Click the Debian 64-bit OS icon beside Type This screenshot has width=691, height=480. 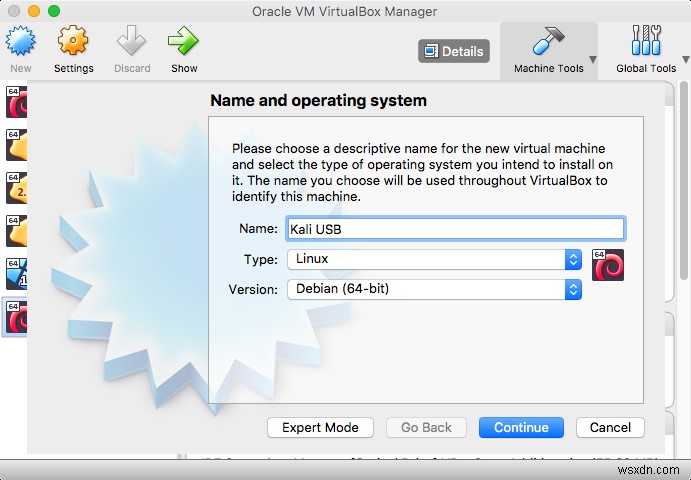click(608, 265)
